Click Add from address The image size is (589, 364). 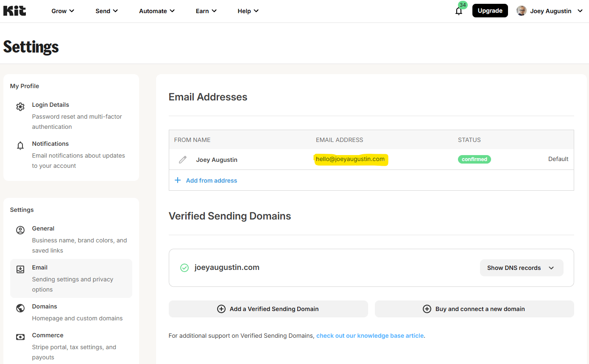click(211, 180)
